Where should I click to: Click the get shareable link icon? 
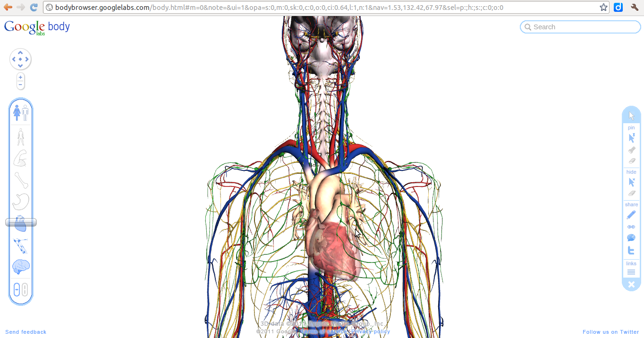631,226
